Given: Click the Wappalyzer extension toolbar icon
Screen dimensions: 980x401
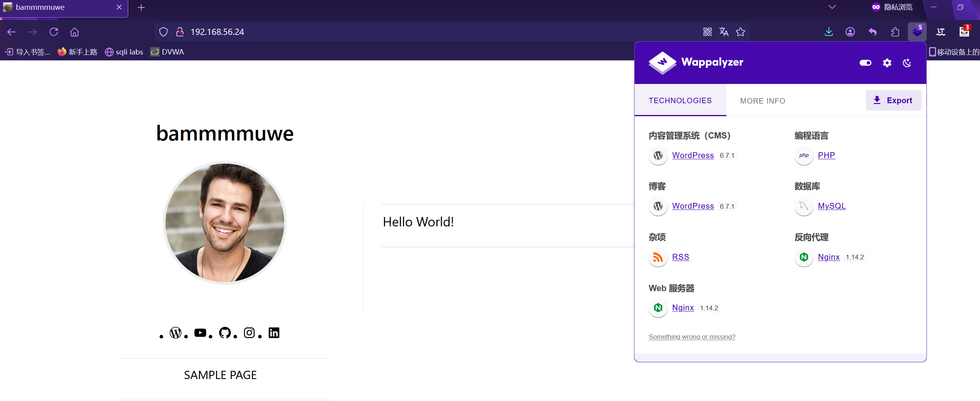Looking at the screenshot, I should pos(917,32).
